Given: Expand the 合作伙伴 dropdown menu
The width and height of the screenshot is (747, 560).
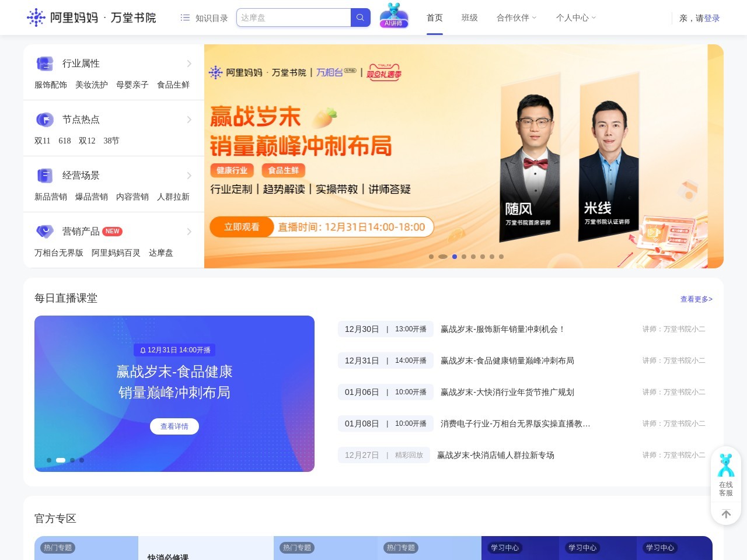Looking at the screenshot, I should (516, 18).
